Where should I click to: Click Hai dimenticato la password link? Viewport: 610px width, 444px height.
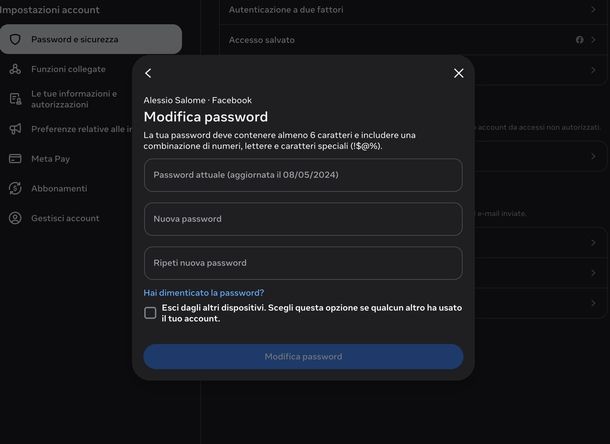pos(204,293)
